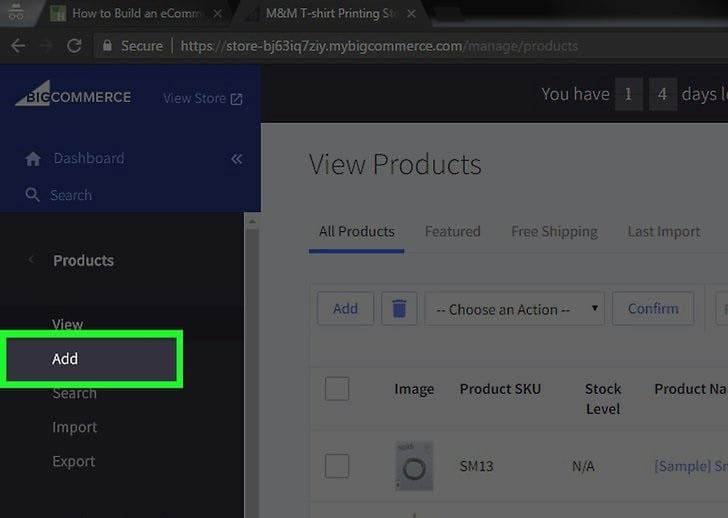Click the browser back arrow
728x518 pixels.
(18, 45)
